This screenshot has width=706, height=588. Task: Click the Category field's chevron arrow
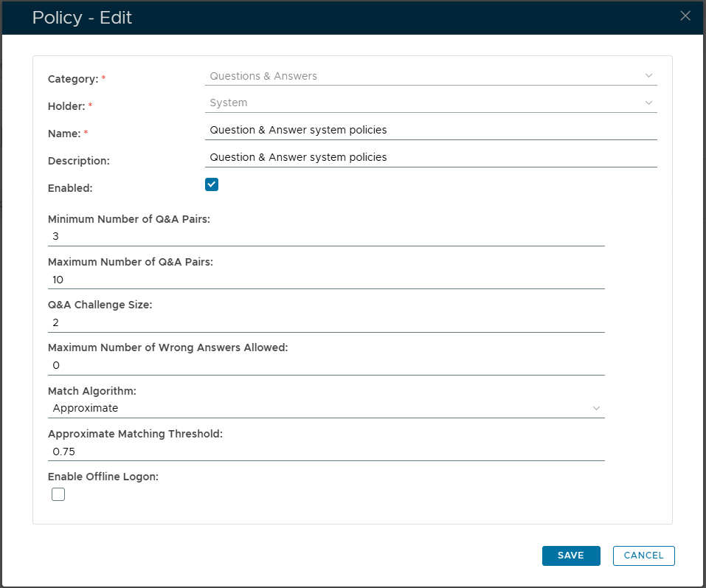click(648, 76)
